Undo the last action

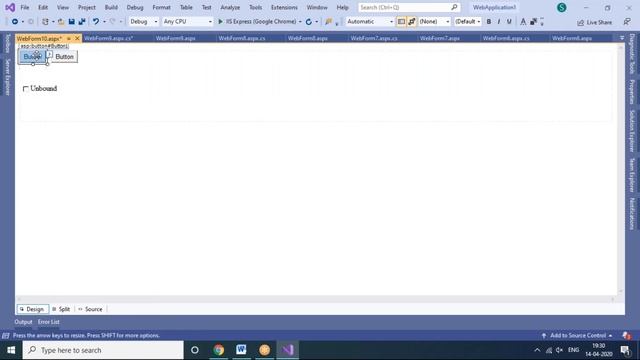pyautogui.click(x=96, y=22)
